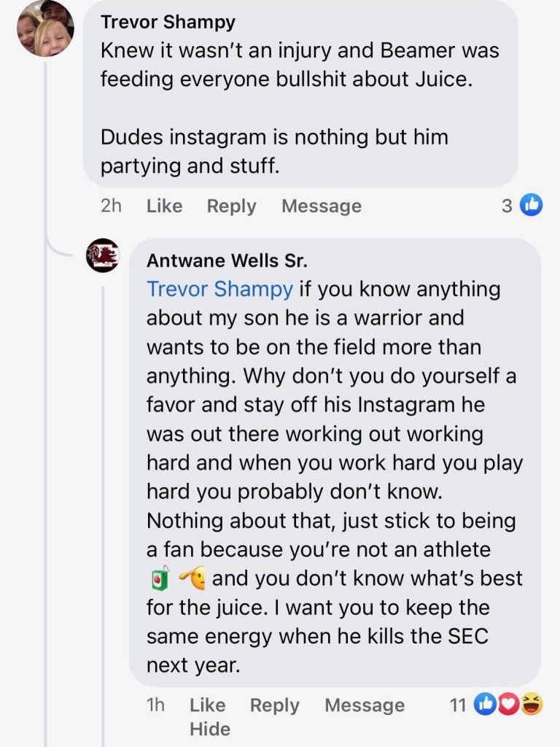Hide Antwane Wells Sr.'s reply
This screenshot has height=747, width=560.
point(209,729)
